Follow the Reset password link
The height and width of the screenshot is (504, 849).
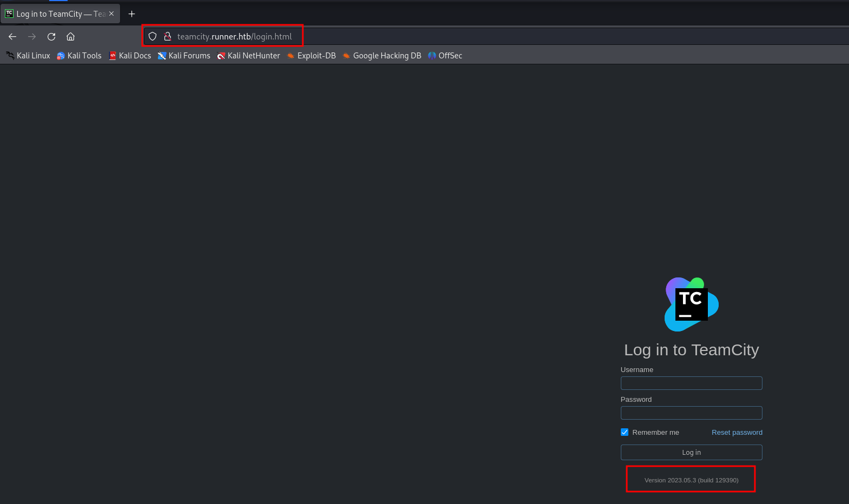click(737, 433)
